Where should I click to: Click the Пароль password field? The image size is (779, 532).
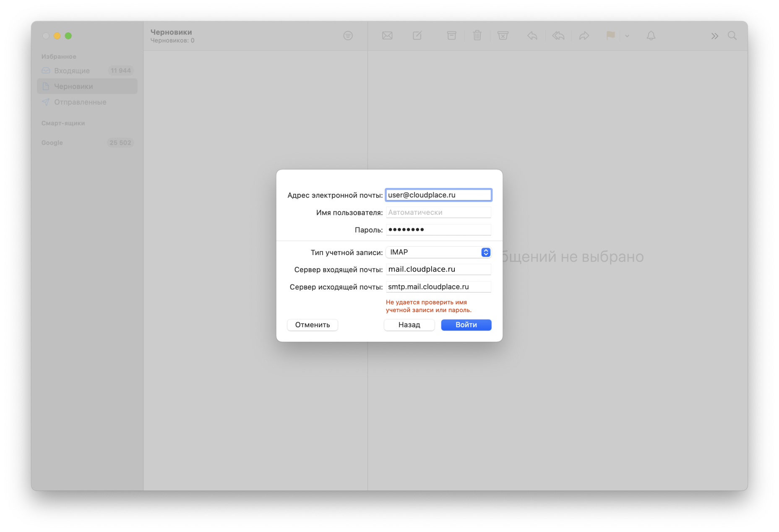[x=438, y=229]
